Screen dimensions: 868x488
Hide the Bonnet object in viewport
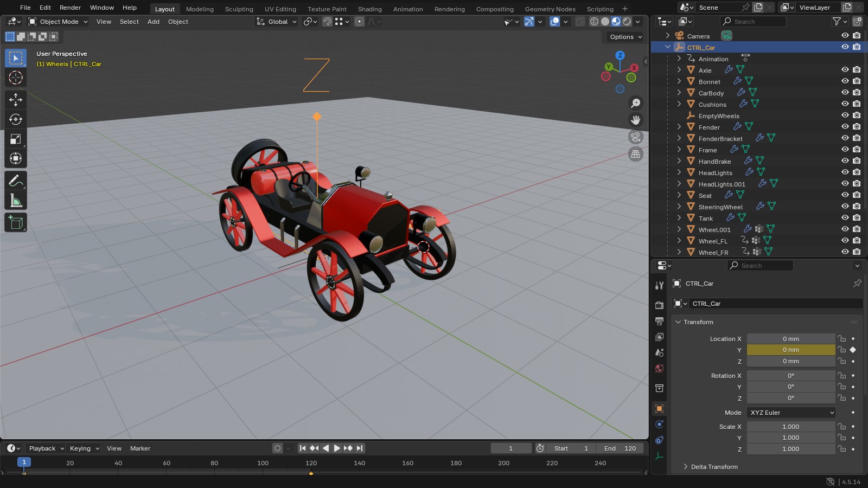point(845,81)
